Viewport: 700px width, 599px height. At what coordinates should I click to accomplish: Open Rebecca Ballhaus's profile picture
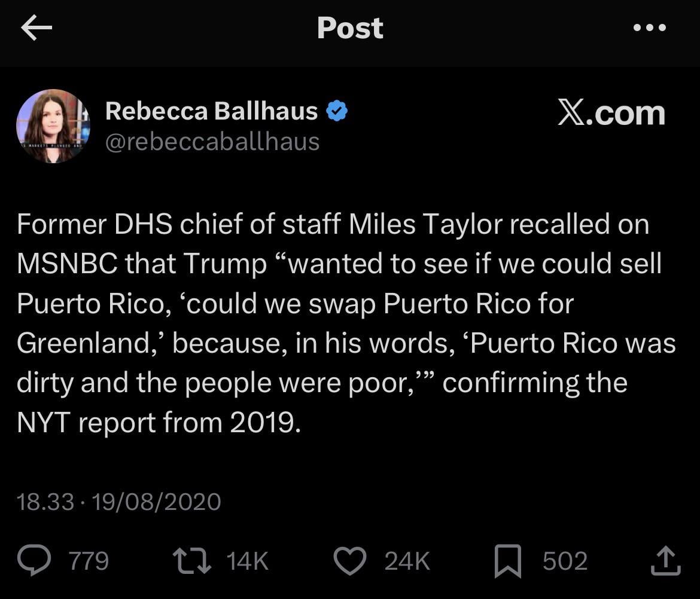coord(53,126)
